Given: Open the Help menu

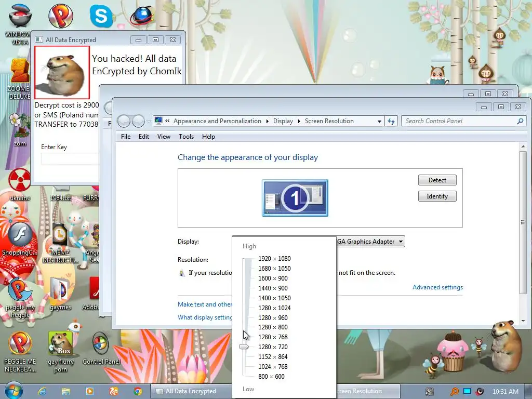Looking at the screenshot, I should click(208, 137).
